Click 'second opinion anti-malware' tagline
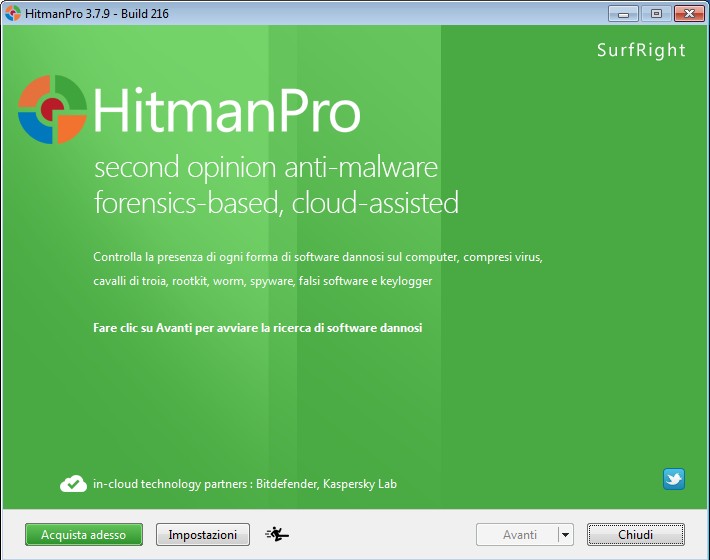Viewport: 710px width, 560px height. (x=266, y=168)
